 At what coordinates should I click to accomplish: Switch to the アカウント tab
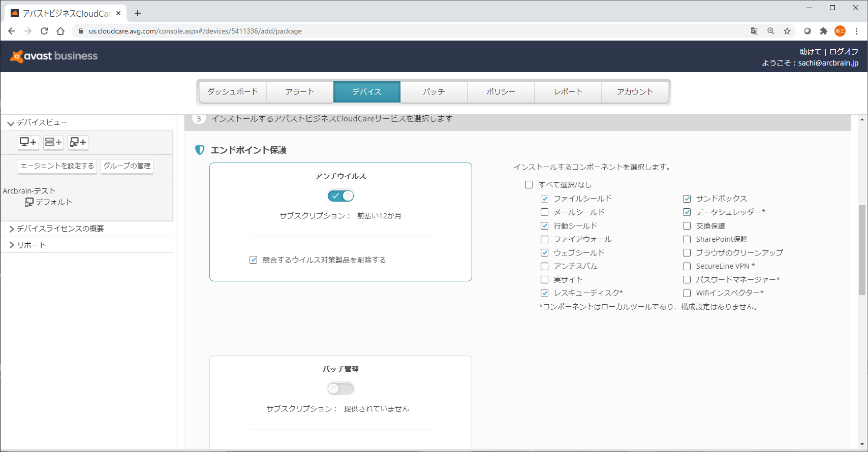point(635,92)
